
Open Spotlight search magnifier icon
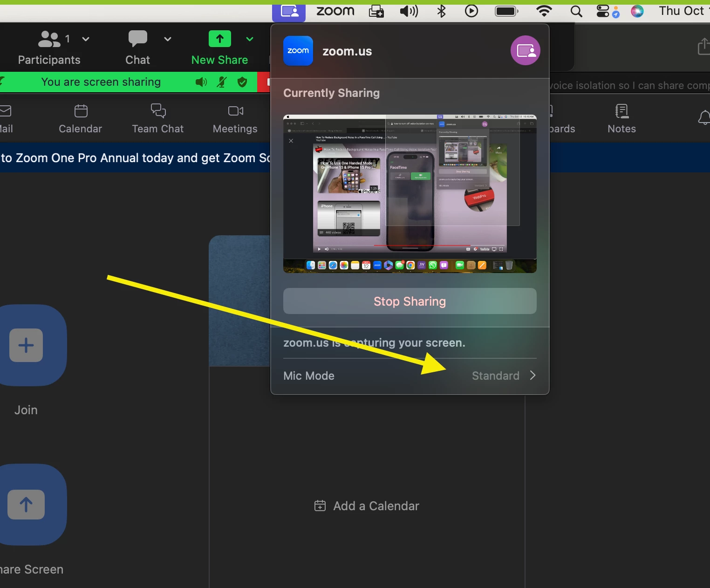click(x=576, y=11)
